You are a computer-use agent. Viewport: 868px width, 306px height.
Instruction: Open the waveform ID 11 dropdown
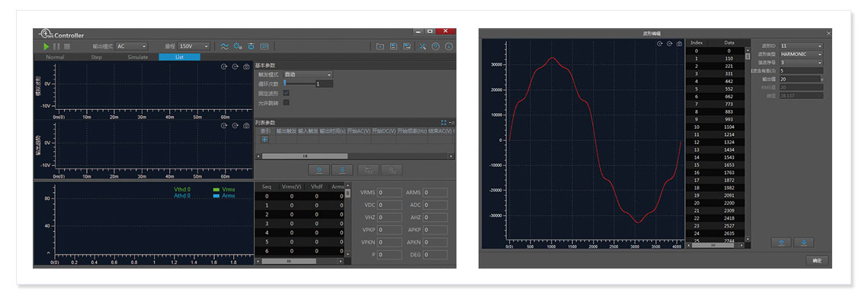tap(801, 46)
